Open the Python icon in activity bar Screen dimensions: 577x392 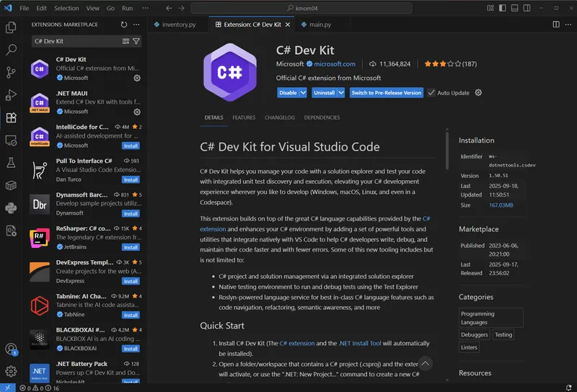[11, 208]
